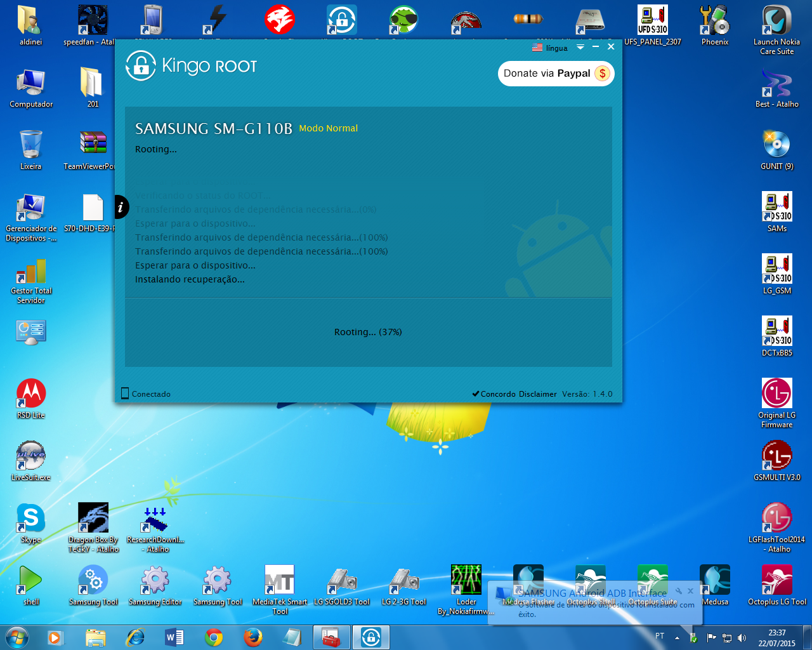Select the Best - Atalho shortcut
The width and height of the screenshot is (812, 650).
point(777,88)
